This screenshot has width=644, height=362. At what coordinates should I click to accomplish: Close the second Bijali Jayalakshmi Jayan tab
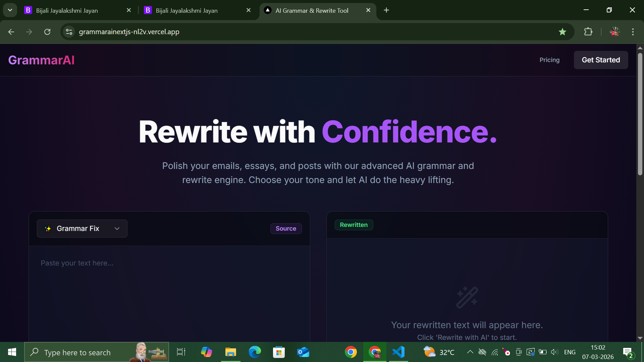[249, 10]
